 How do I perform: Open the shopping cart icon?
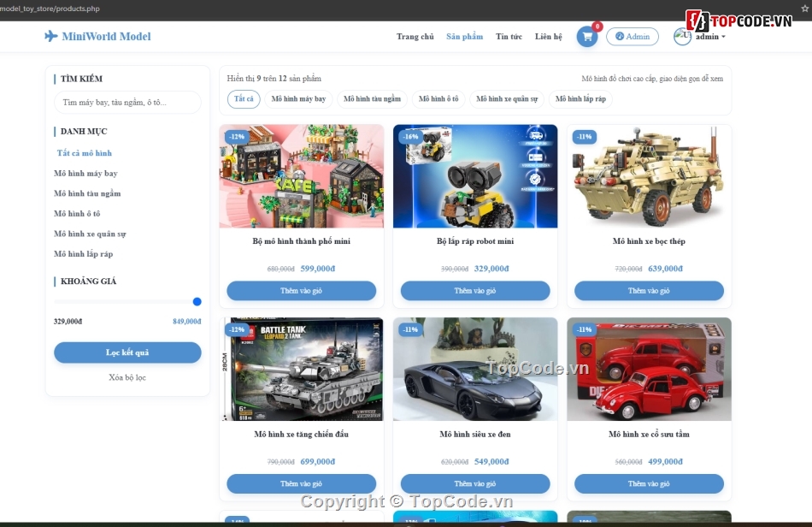(586, 37)
